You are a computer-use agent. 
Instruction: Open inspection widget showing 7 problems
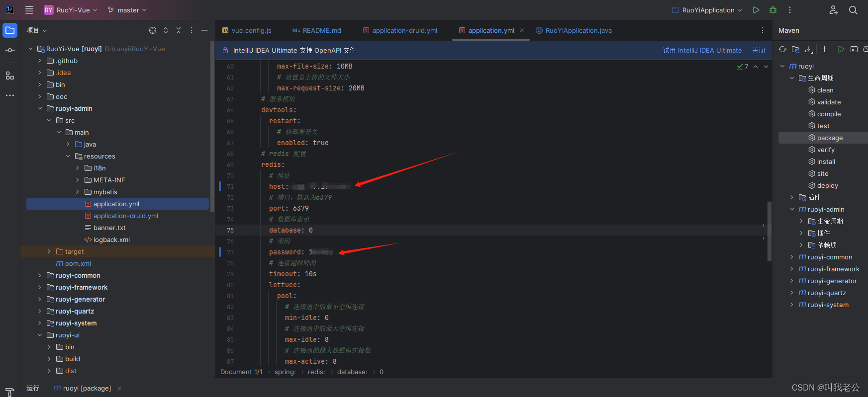click(743, 67)
